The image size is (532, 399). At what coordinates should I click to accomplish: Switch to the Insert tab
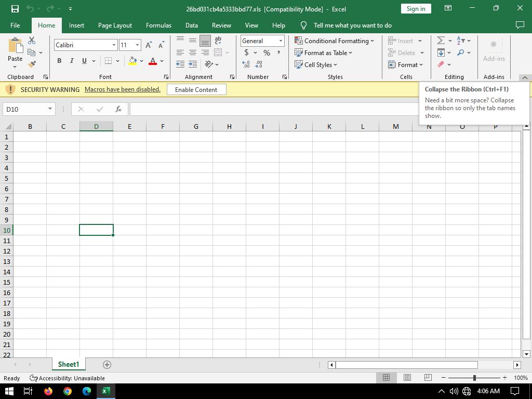[x=76, y=25]
